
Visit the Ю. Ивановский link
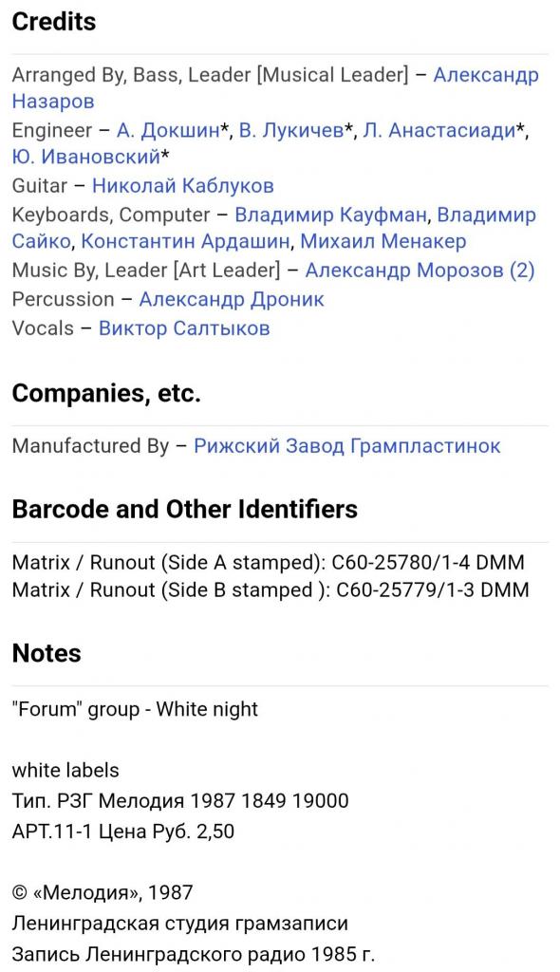(x=86, y=157)
